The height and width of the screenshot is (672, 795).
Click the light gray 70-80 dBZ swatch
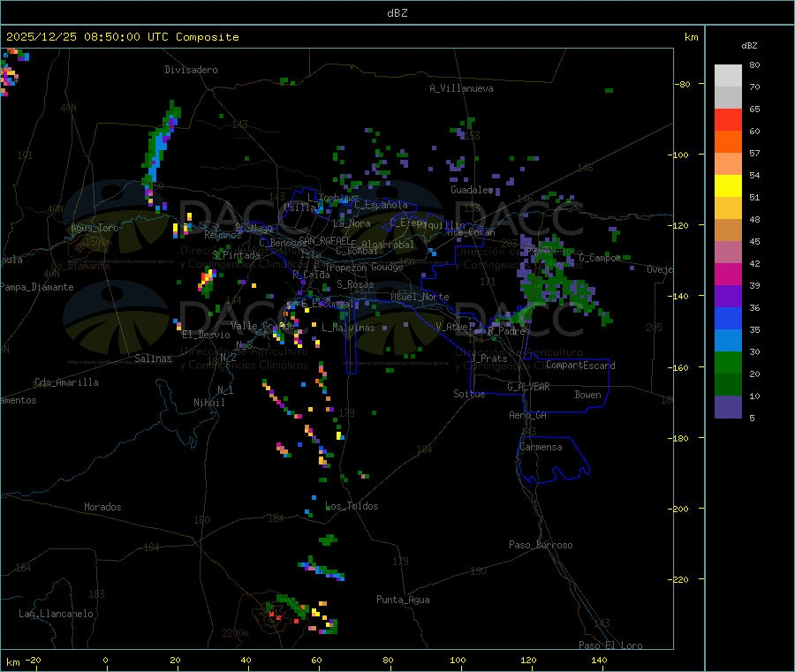(728, 76)
